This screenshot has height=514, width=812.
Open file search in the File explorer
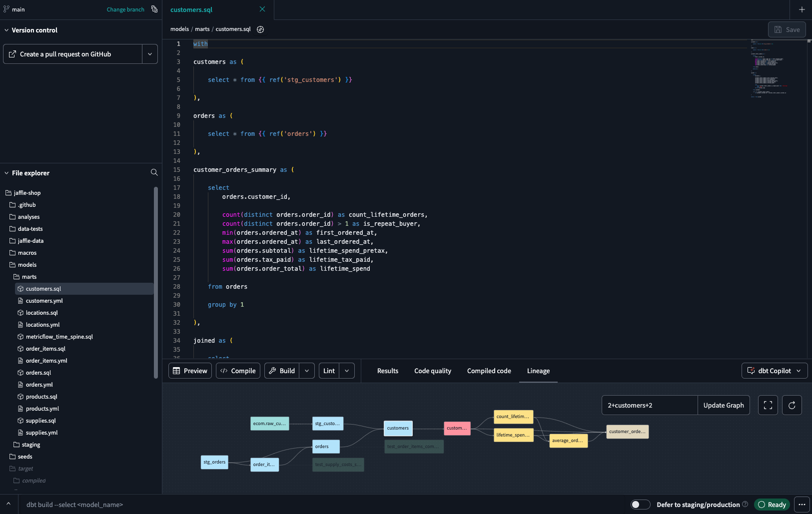[x=154, y=172]
